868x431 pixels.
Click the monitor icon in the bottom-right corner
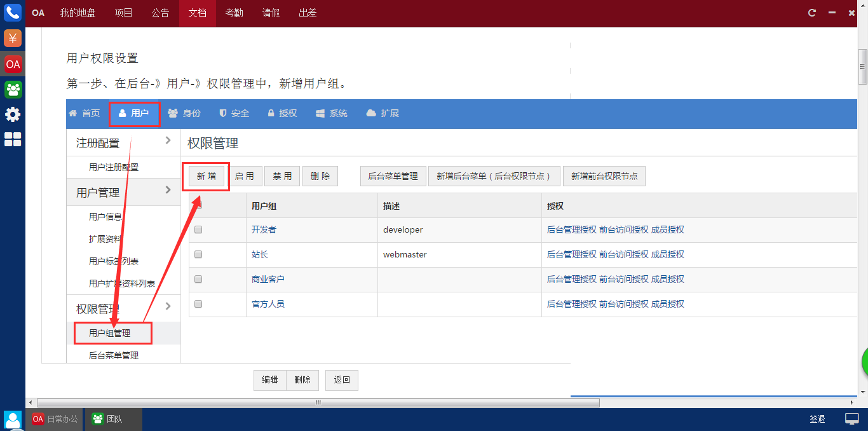pos(851,419)
